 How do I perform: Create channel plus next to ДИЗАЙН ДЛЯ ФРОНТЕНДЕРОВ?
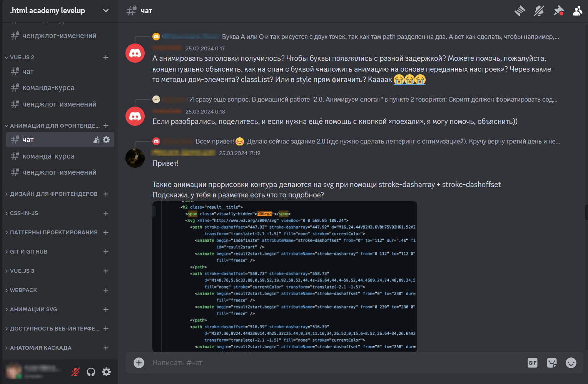tap(106, 194)
